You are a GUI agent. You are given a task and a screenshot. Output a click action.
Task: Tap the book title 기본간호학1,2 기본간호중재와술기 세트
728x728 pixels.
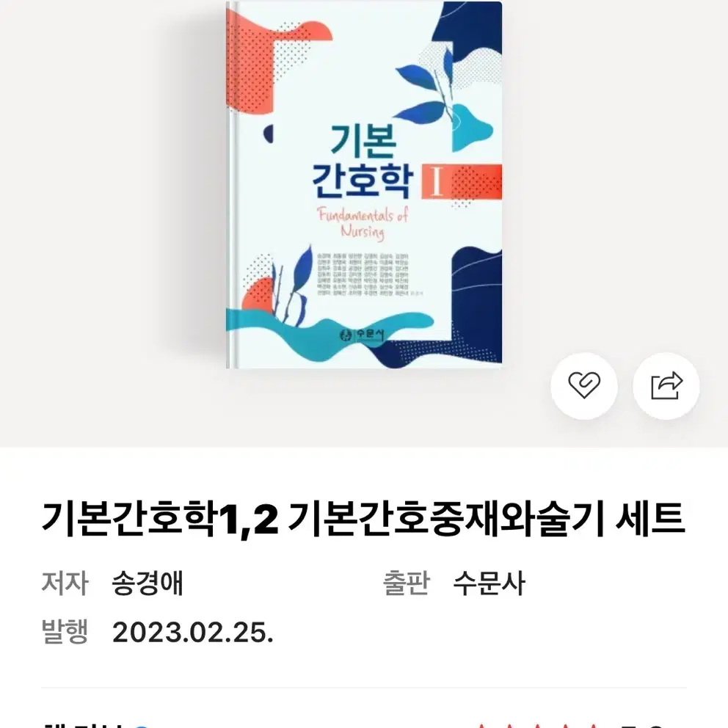pyautogui.click(x=363, y=519)
